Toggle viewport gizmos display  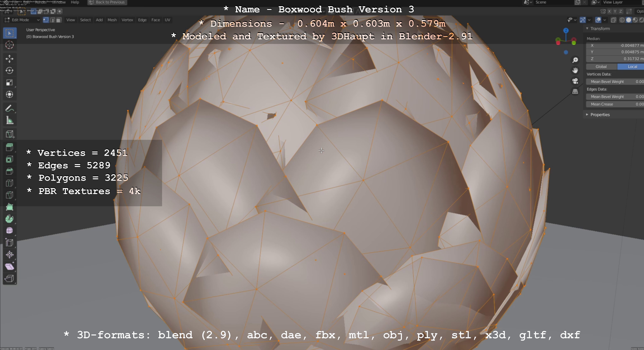click(x=583, y=20)
